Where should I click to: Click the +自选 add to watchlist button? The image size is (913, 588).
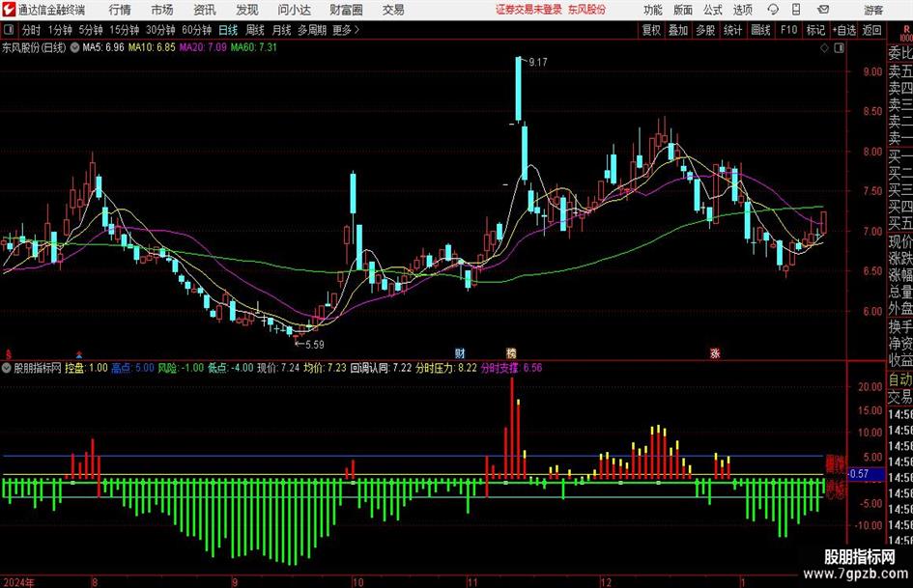pos(844,30)
